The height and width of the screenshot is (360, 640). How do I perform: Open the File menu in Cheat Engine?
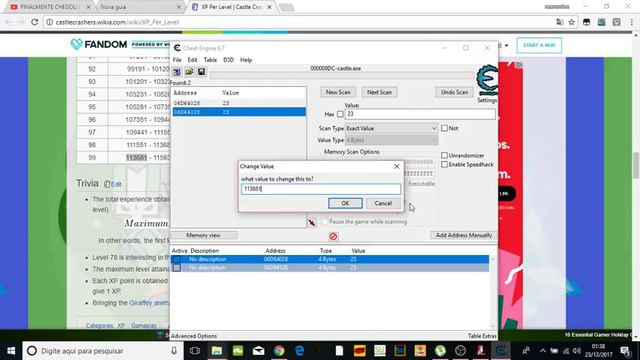[177, 60]
